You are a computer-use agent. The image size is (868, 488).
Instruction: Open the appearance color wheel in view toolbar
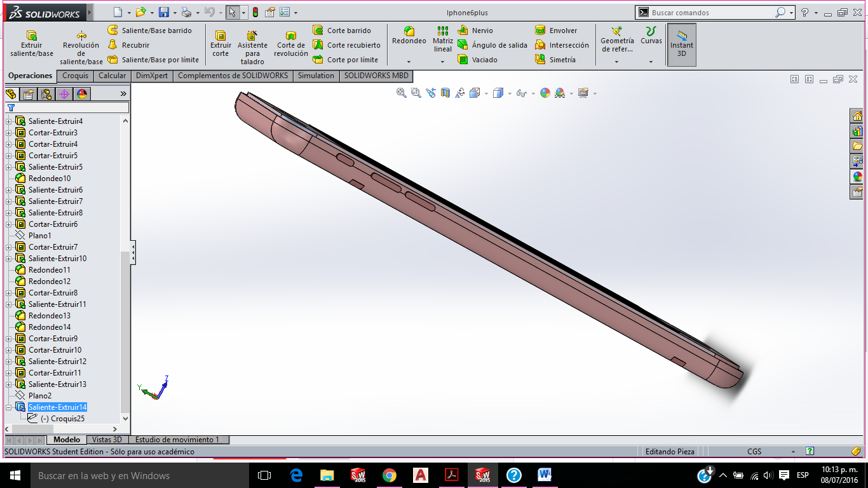coord(545,93)
